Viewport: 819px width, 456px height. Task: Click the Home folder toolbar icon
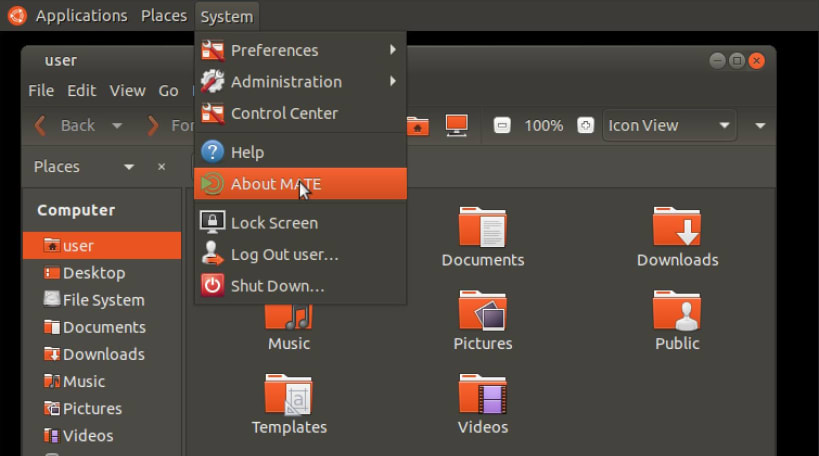coord(417,125)
